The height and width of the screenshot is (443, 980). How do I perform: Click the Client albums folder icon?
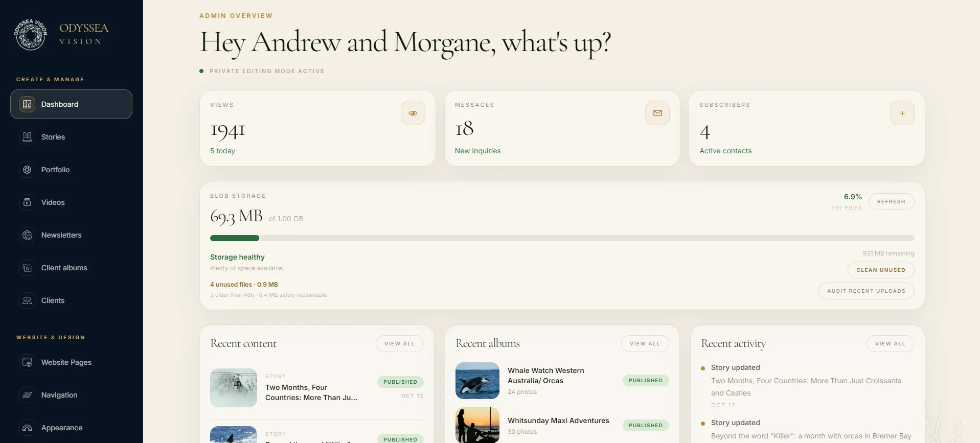pos(28,268)
